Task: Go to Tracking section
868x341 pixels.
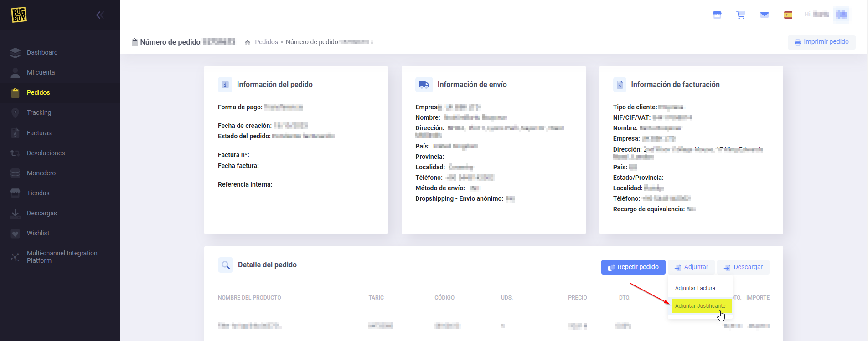Action: (x=39, y=112)
